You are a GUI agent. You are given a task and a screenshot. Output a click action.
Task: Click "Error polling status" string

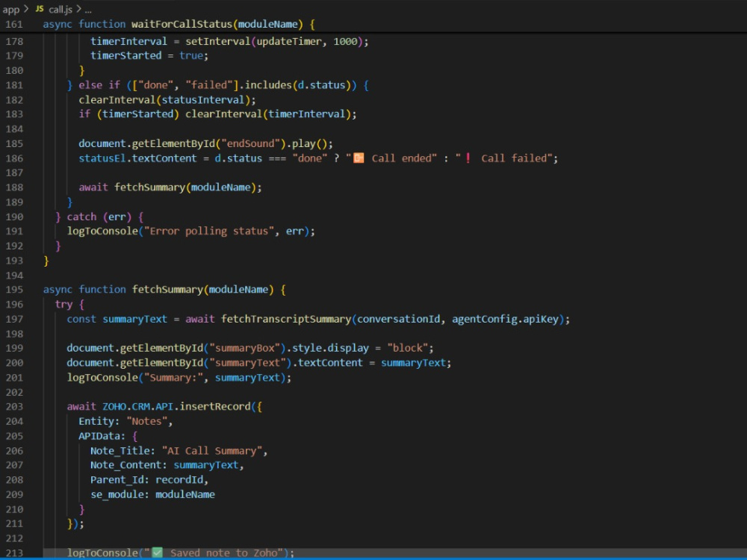tap(209, 231)
